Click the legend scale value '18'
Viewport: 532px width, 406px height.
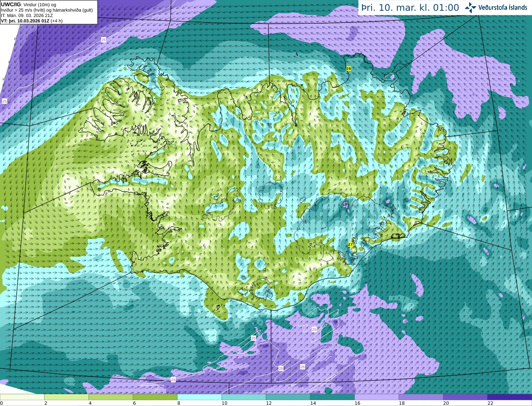(x=402, y=403)
